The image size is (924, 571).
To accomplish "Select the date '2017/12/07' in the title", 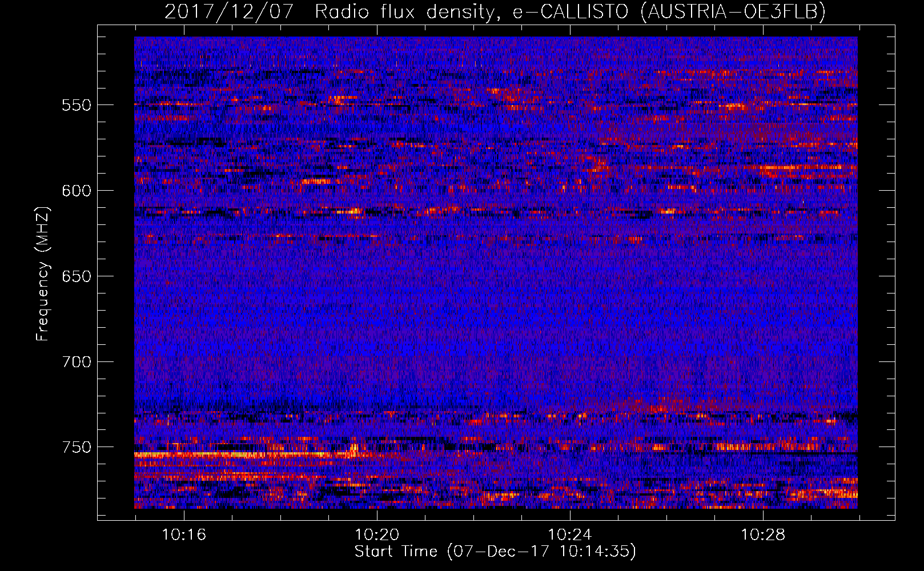I will pos(230,12).
